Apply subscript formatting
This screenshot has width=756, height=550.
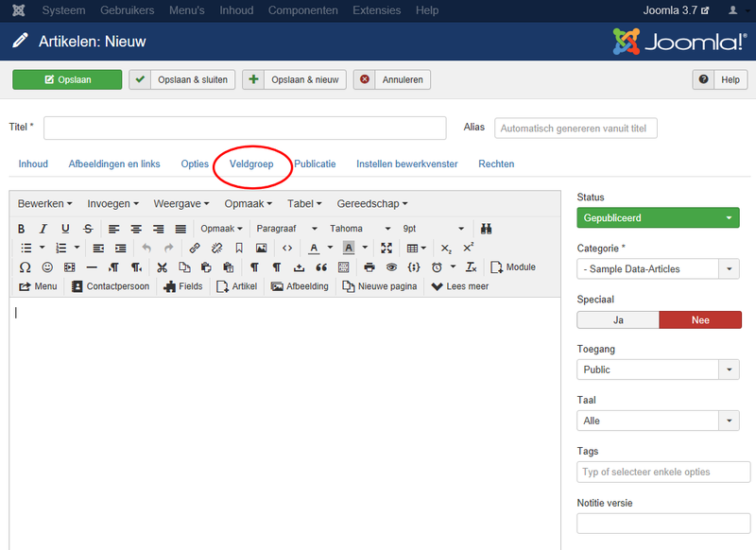(x=446, y=248)
